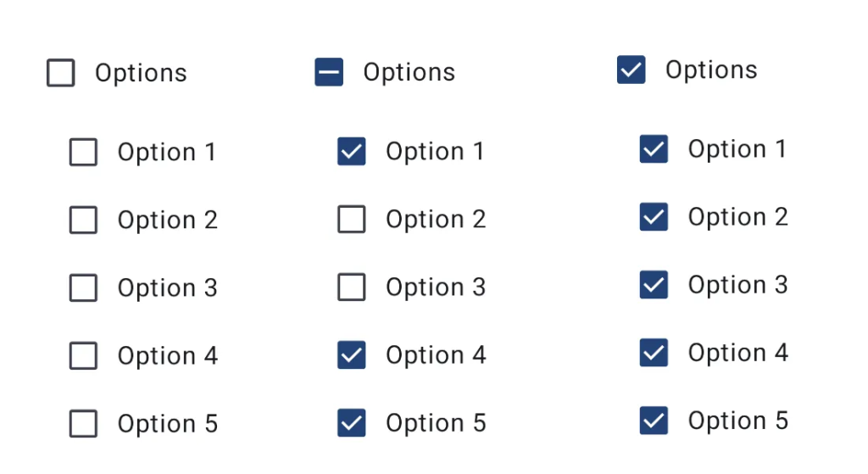Click the indeterminate Options parent checkbox
Image resolution: width=868 pixels, height=474 pixels.
pyautogui.click(x=329, y=73)
